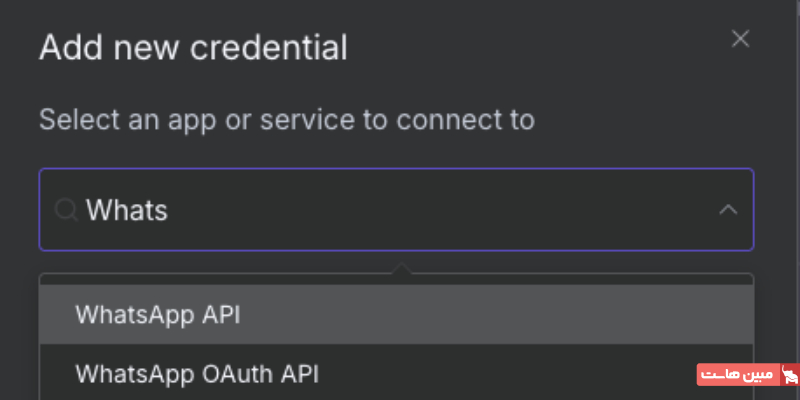Click the small icon on the red badge

click(x=788, y=376)
